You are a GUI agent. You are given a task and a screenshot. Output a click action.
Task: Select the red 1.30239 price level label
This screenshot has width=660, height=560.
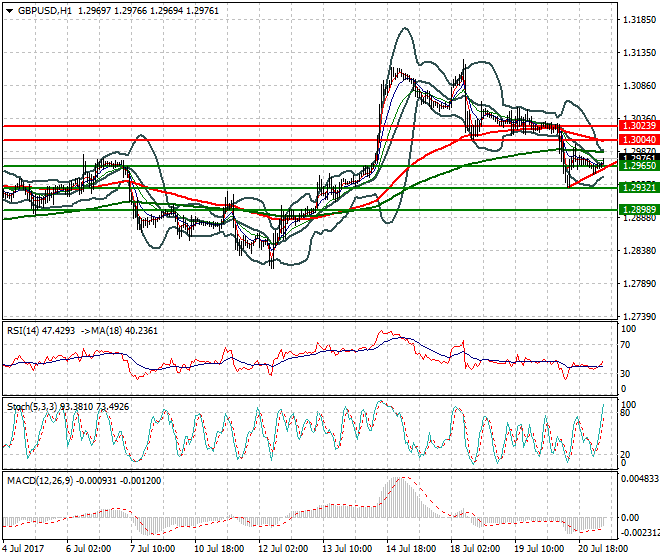coord(639,125)
